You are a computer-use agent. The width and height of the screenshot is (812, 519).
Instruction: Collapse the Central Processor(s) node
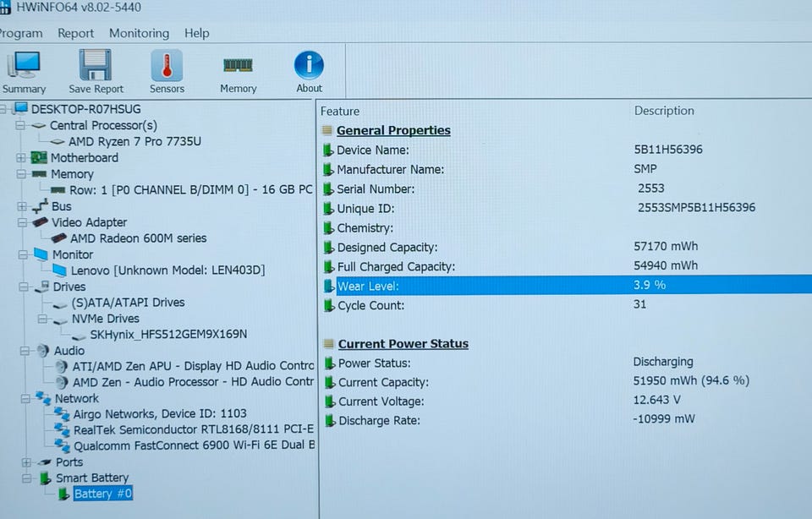(20, 125)
